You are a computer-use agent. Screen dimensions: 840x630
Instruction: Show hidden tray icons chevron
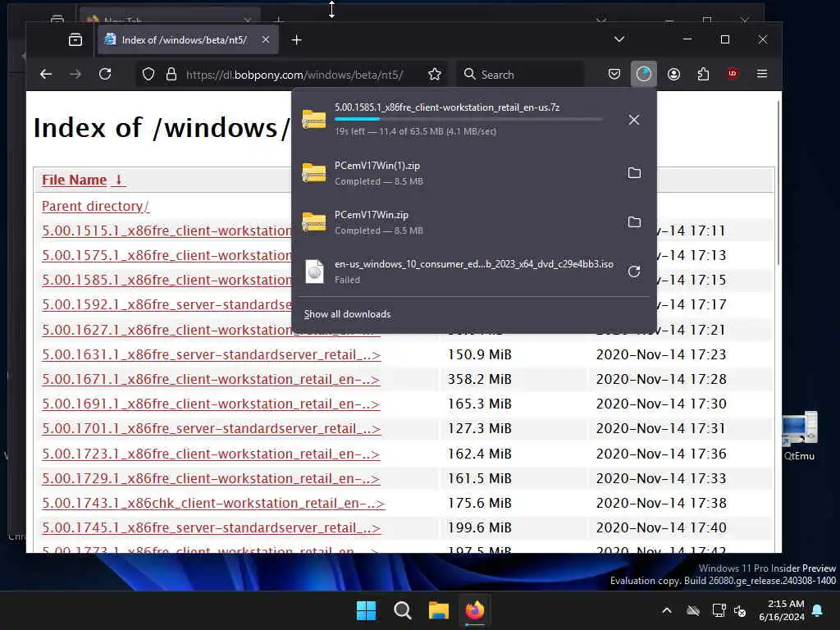click(x=667, y=610)
